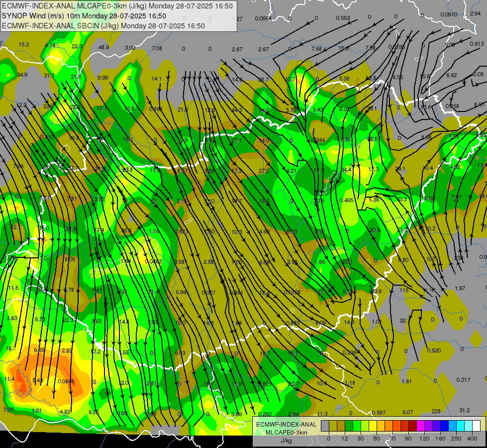Click the brownish-olive legend swatch before 12
The height and width of the screenshot is (448, 487).
(x=341, y=426)
